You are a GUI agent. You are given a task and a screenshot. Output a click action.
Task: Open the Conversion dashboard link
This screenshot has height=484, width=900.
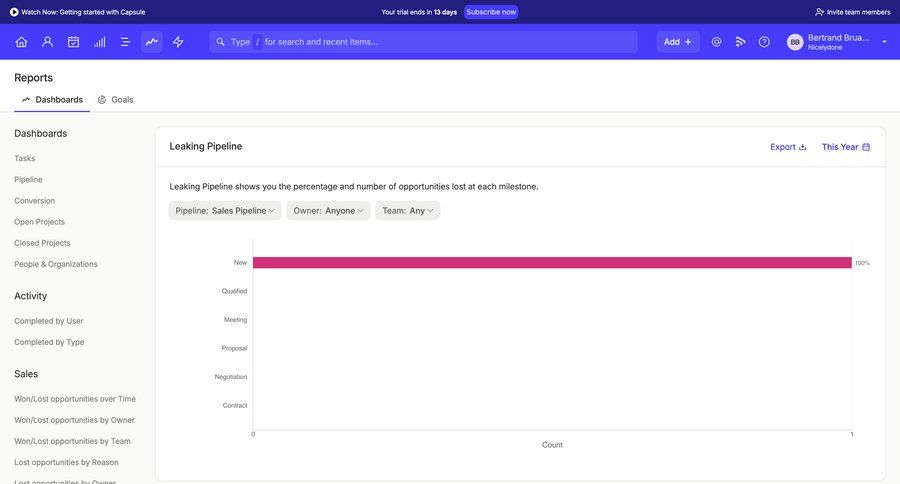point(34,201)
